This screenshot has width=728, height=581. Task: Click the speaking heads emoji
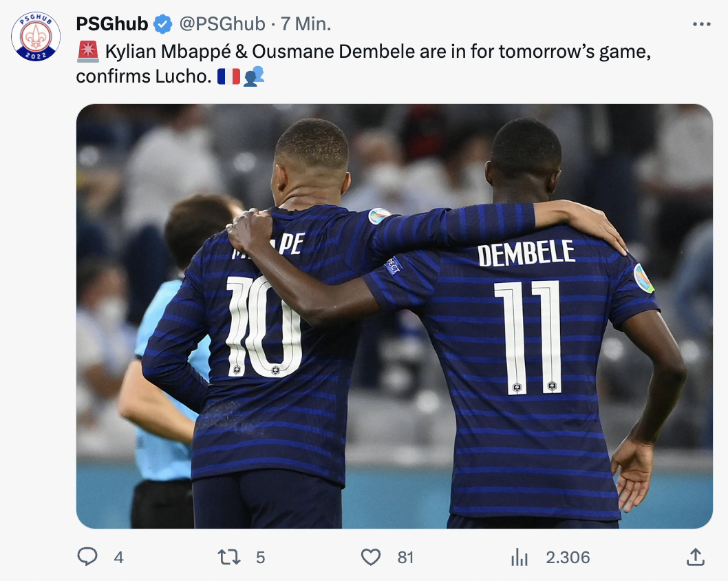[x=253, y=76]
